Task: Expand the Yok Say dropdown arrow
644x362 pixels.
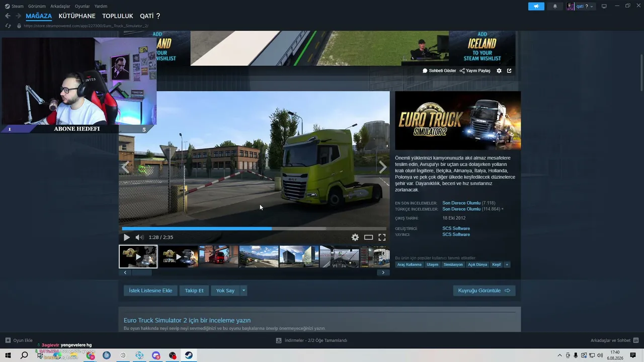Action: coord(244,291)
